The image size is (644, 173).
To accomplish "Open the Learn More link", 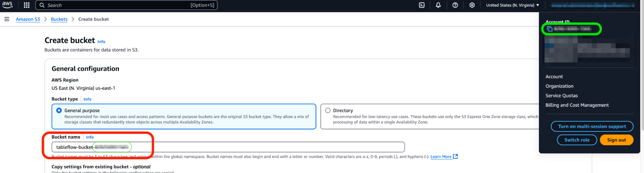I will point(441,157).
